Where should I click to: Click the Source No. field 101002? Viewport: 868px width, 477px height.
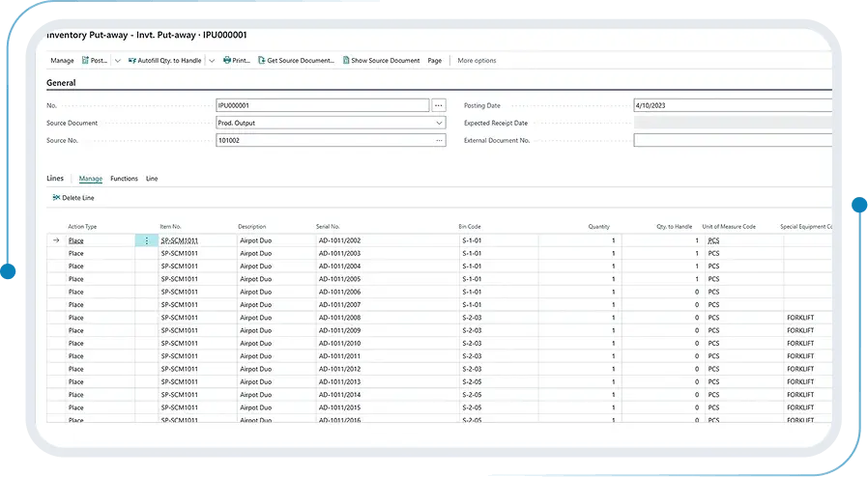click(x=331, y=140)
